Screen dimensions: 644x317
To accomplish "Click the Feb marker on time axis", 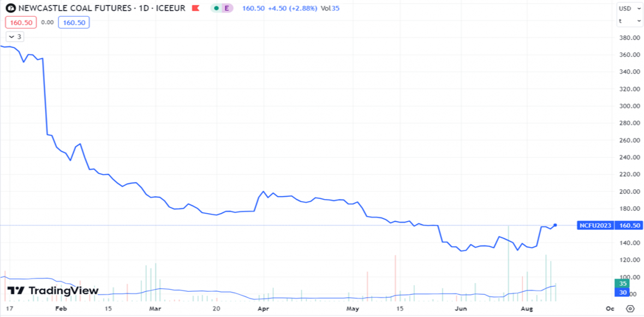I will tap(61, 309).
